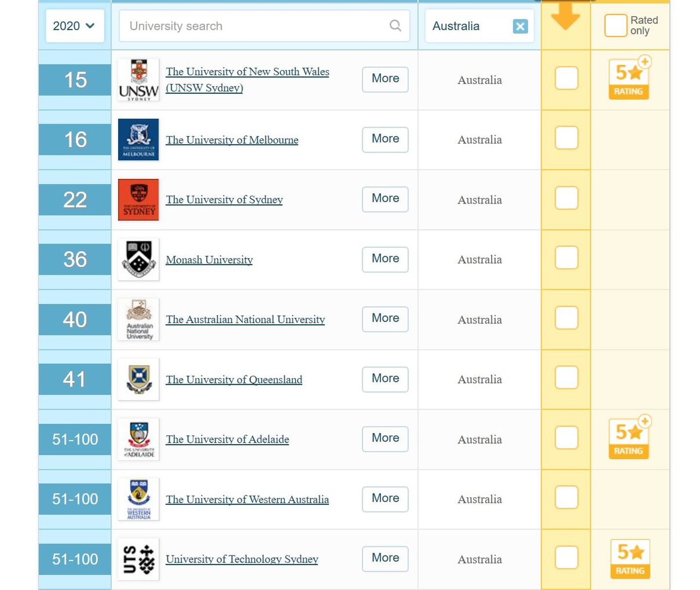This screenshot has height=590, width=700.
Task: Open Australian National University logo
Action: tap(139, 319)
